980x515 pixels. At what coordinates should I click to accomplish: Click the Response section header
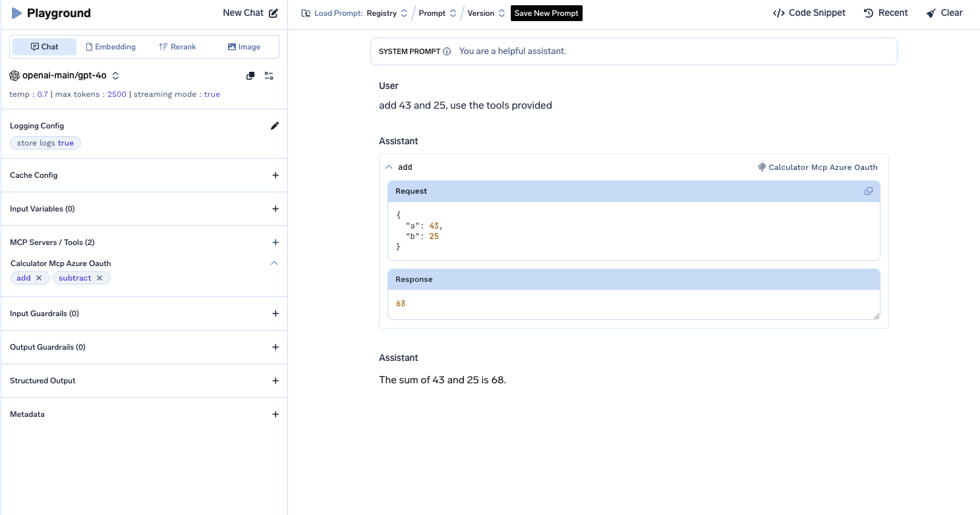click(x=634, y=279)
